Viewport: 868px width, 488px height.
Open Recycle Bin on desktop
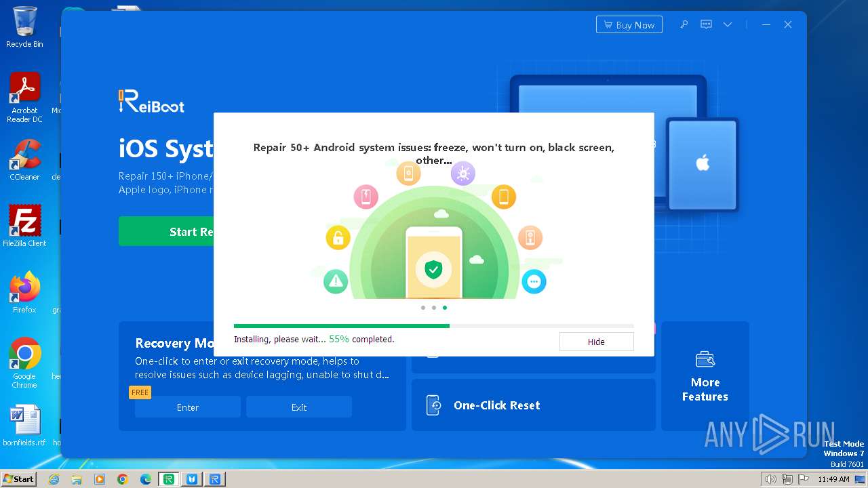(x=24, y=27)
